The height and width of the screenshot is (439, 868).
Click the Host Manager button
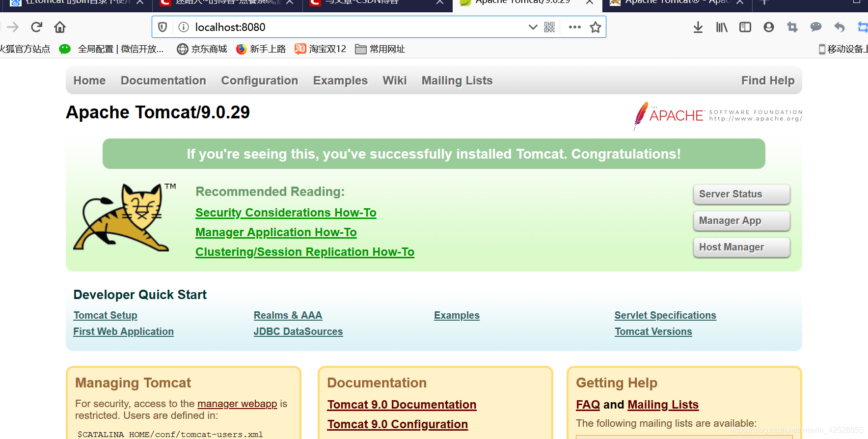(x=741, y=247)
